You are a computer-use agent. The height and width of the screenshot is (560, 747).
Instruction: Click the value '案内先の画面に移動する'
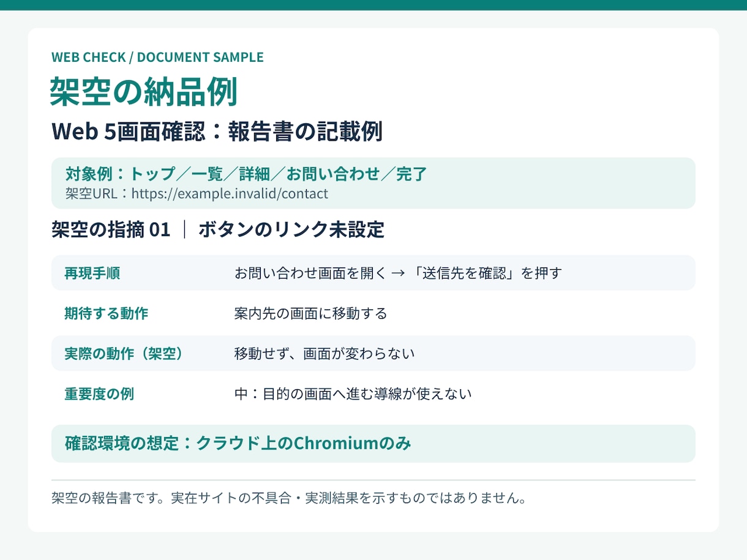pos(310,314)
